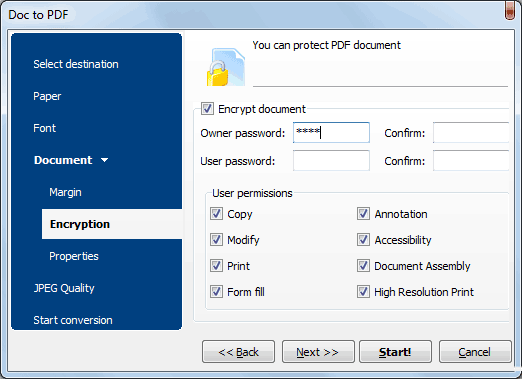The width and height of the screenshot is (522, 379).
Task: Toggle High Resolution Print checkbox
Action: coord(363,292)
